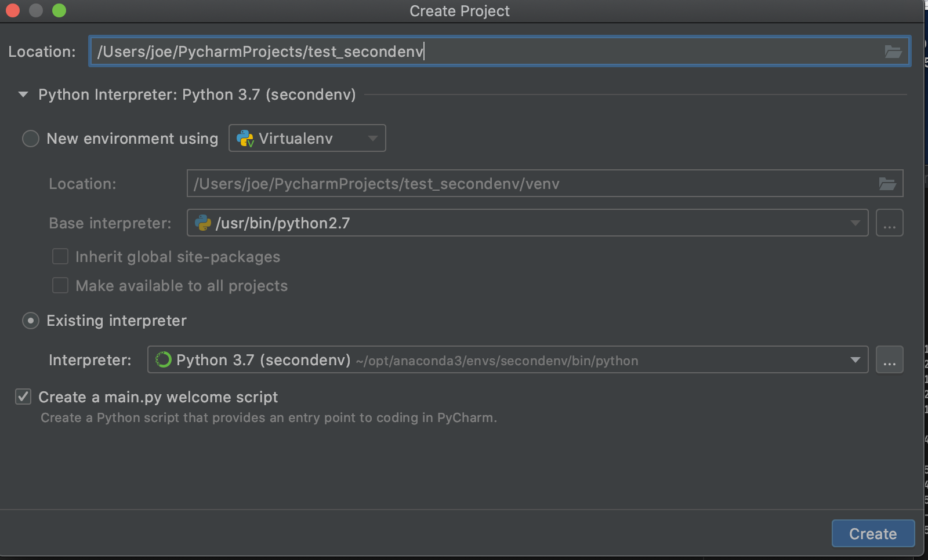Enable Inherit global site-packages
This screenshot has height=560, width=928.
point(60,256)
